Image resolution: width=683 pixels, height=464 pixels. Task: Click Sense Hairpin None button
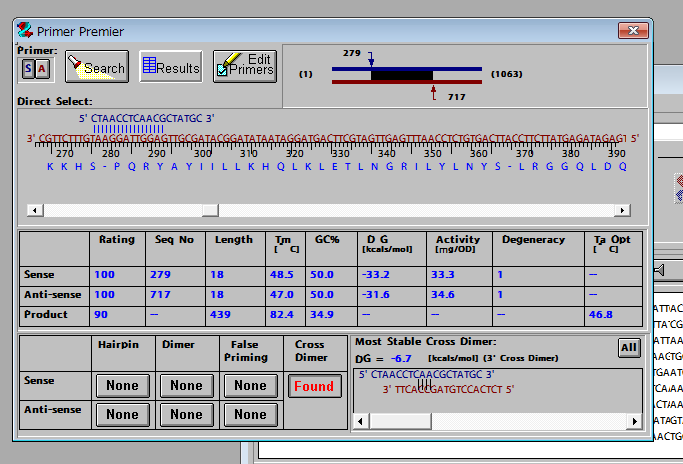122,385
